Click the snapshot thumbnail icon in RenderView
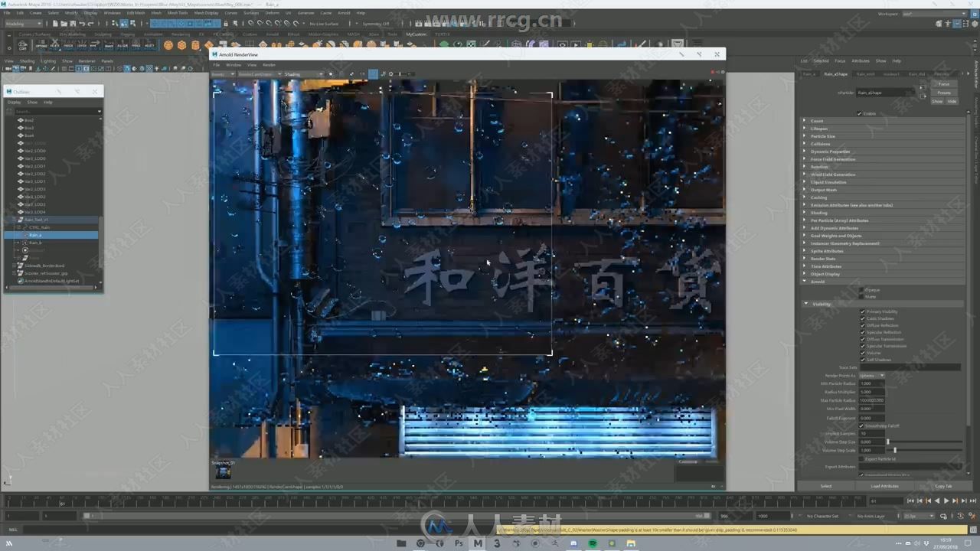Screen dimensions: 980x551 223,472
